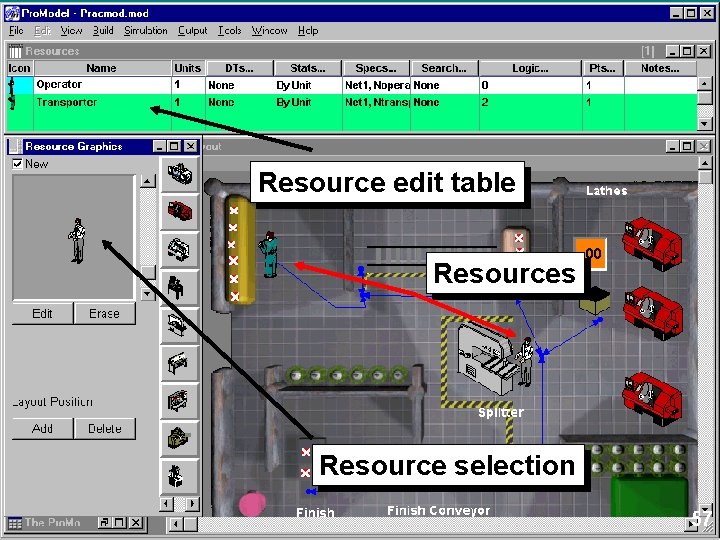Screen dimensions: 720x540
Task: Select the third gray machine graphic in library
Action: coord(180,249)
